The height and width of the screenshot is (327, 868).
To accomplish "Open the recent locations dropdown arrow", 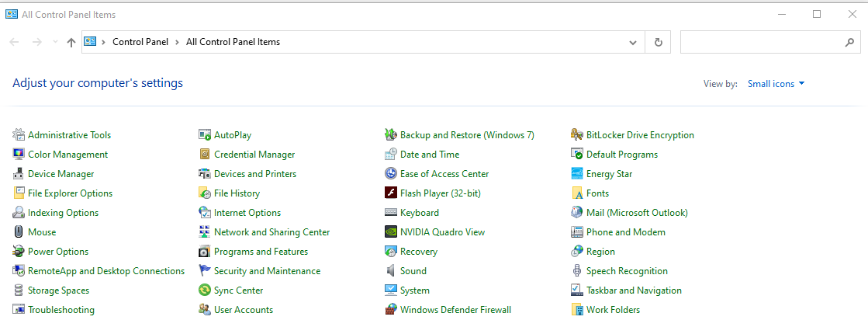I will point(55,42).
